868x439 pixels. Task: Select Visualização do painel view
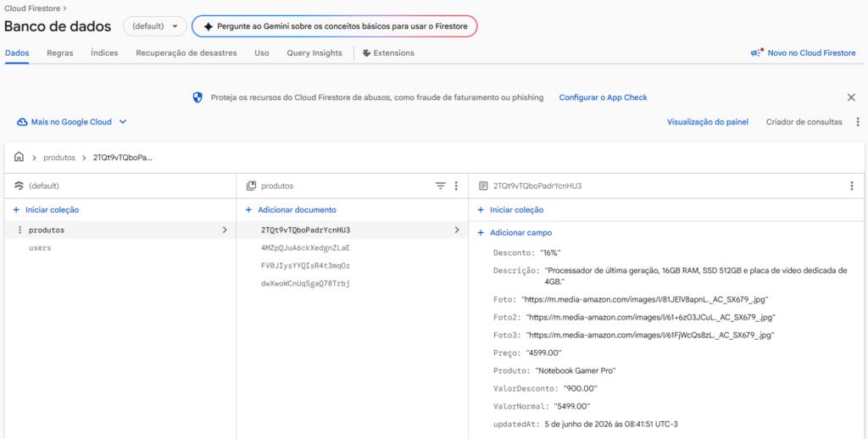[708, 122]
